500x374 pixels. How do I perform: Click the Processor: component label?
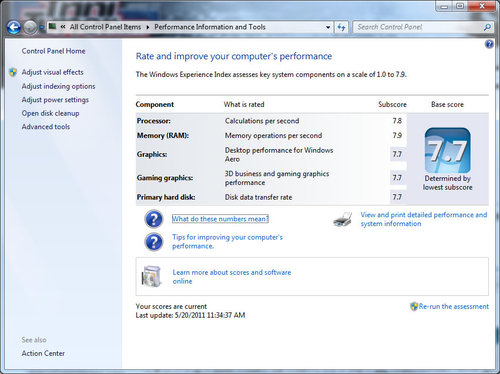(x=154, y=121)
